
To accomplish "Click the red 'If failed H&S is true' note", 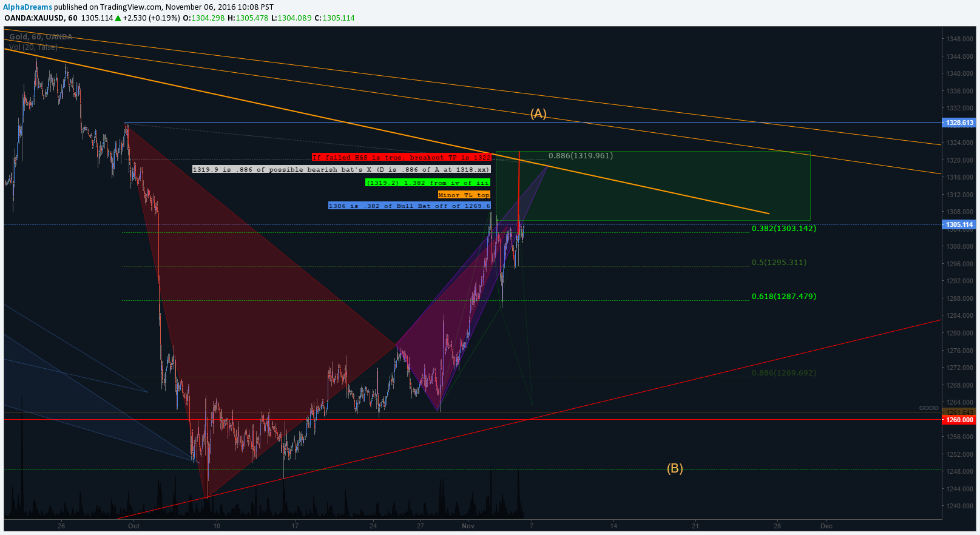I will pos(402,157).
